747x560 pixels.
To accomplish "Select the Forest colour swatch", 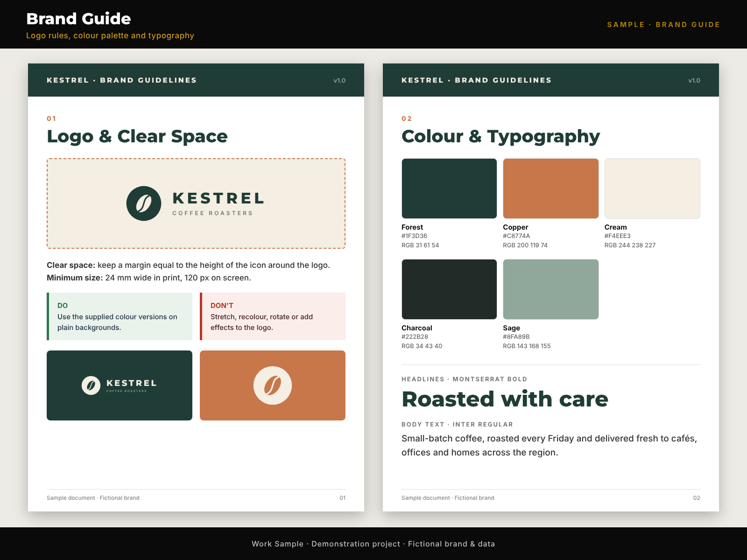I will click(449, 189).
